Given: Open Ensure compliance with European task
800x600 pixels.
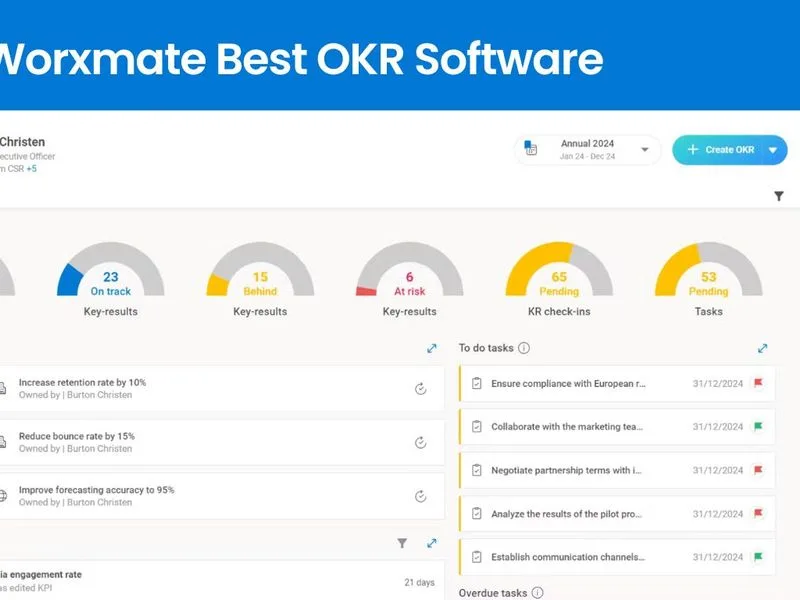Looking at the screenshot, I should [x=617, y=383].
